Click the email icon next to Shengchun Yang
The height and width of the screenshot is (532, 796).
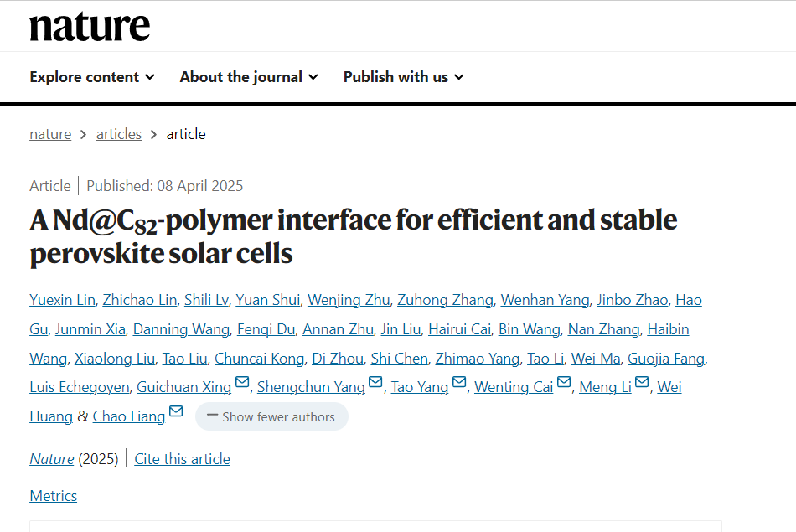(375, 382)
